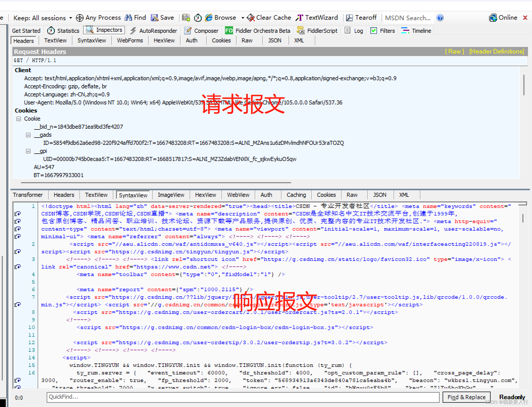Click the blue help question icon

tap(440, 18)
